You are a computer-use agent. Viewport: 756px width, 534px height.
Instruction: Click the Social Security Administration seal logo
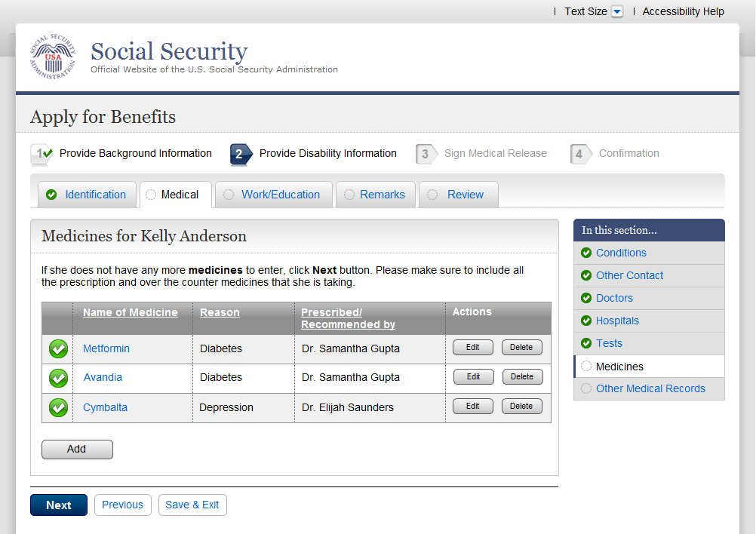click(53, 57)
